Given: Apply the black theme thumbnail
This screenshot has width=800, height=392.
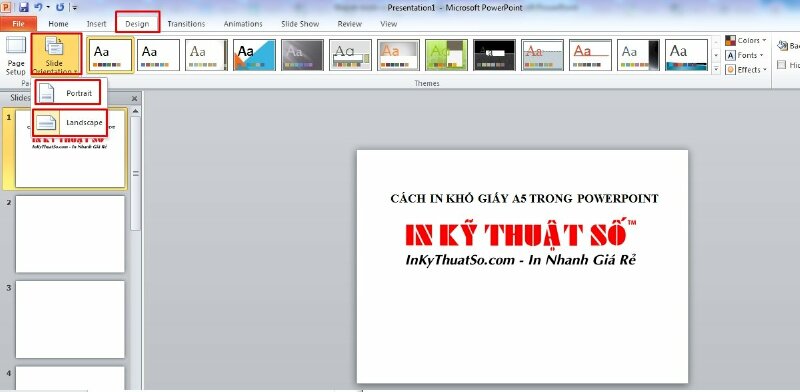Looking at the screenshot, I should (x=494, y=55).
